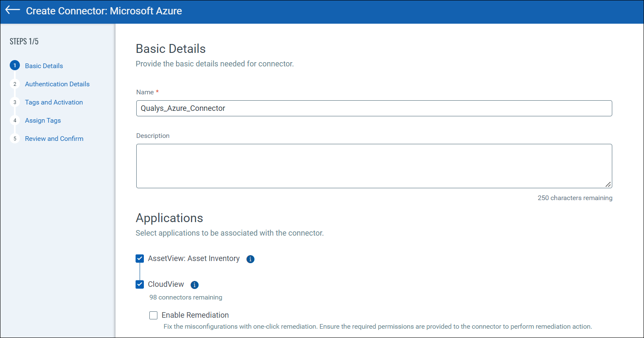This screenshot has width=644, height=338.
Task: Enable the Remediation checkbox
Action: pyautogui.click(x=154, y=315)
